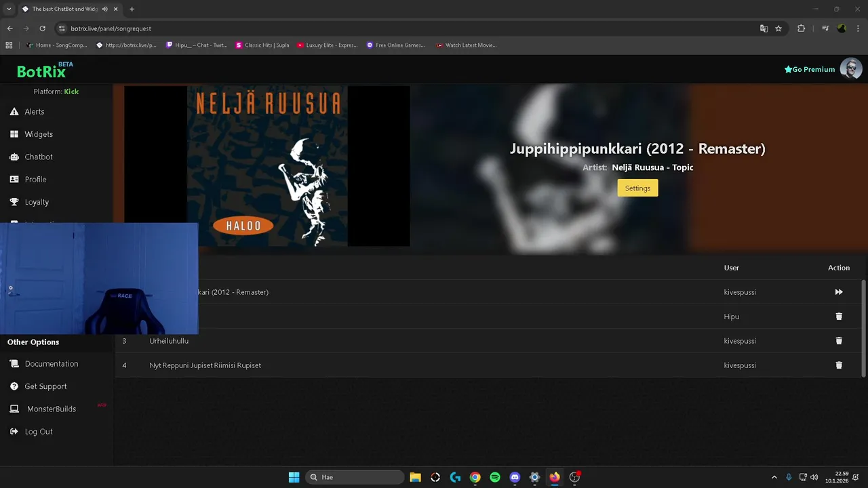The height and width of the screenshot is (488, 868).
Task: Click the song list vertical scrollbar
Action: [863, 328]
